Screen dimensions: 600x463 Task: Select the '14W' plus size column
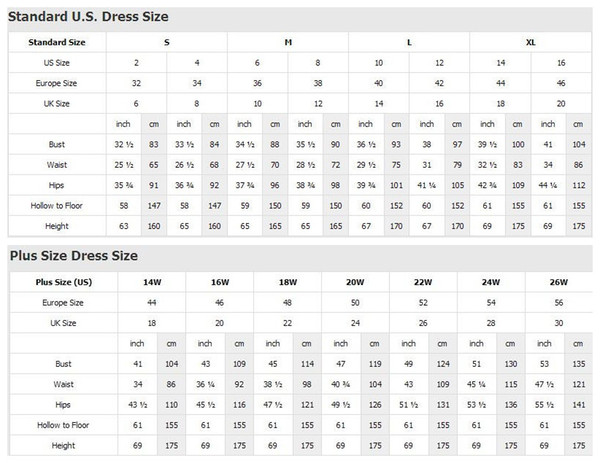pyautogui.click(x=150, y=281)
